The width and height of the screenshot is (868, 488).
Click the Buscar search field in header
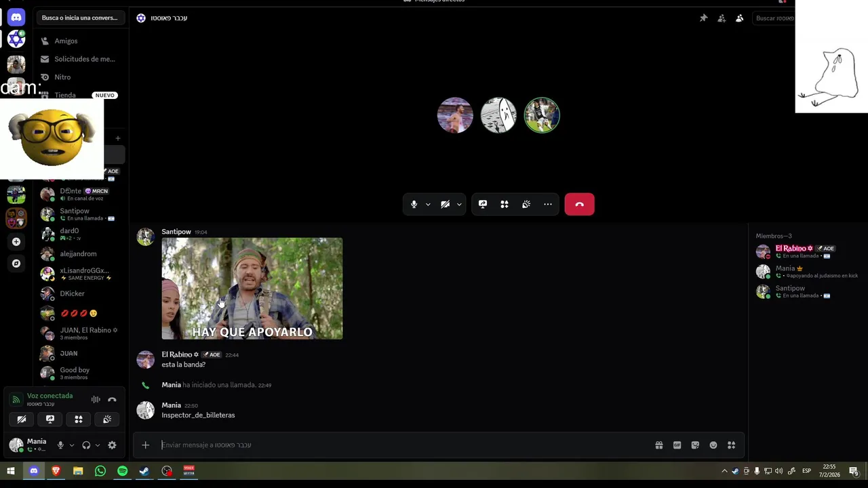coord(774,18)
